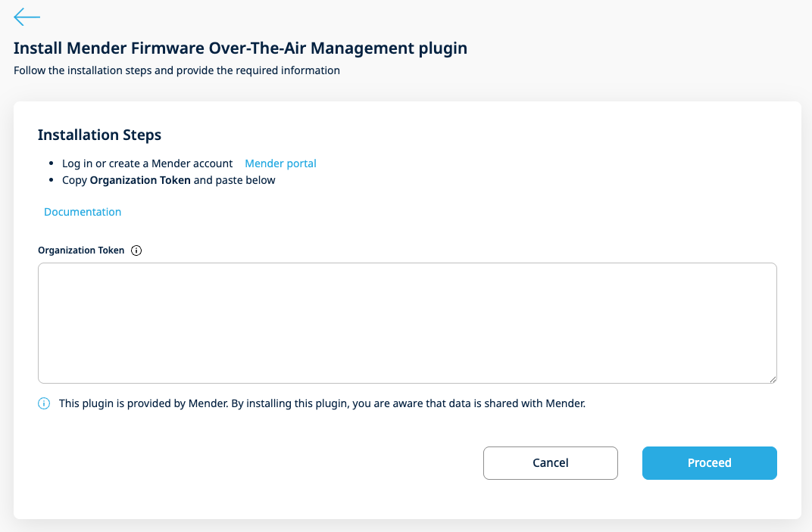Go back using the blue arrow
Image resolution: width=812 pixels, height=532 pixels.
[x=27, y=17]
